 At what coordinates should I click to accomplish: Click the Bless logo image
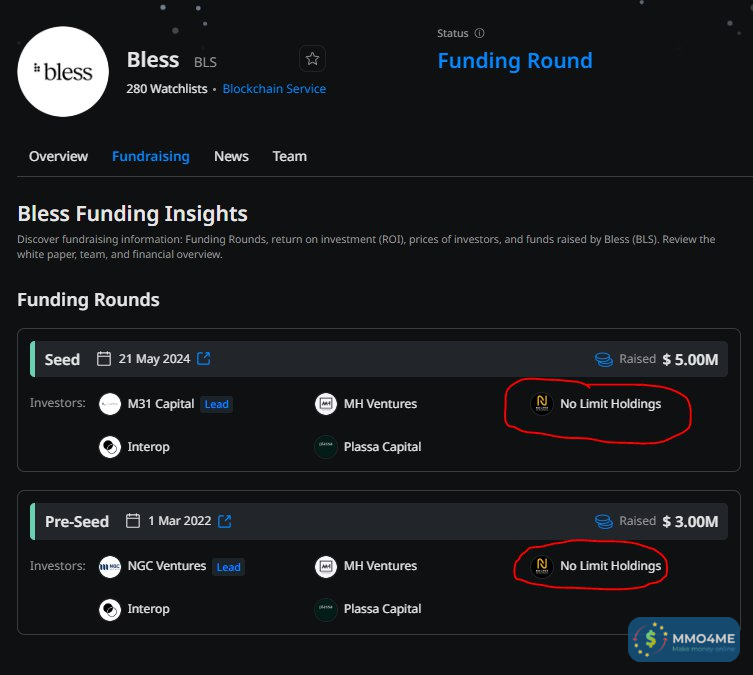click(63, 72)
